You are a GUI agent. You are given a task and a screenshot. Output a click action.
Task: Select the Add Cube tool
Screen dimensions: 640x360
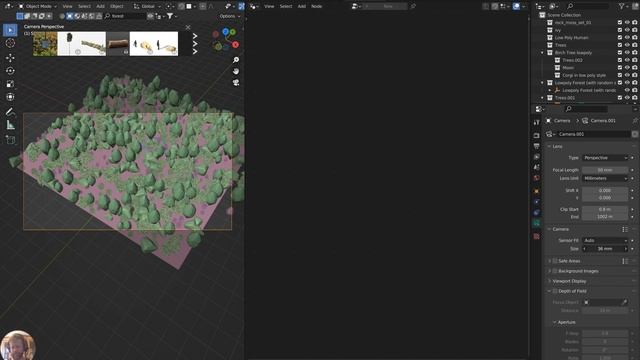[x=10, y=140]
